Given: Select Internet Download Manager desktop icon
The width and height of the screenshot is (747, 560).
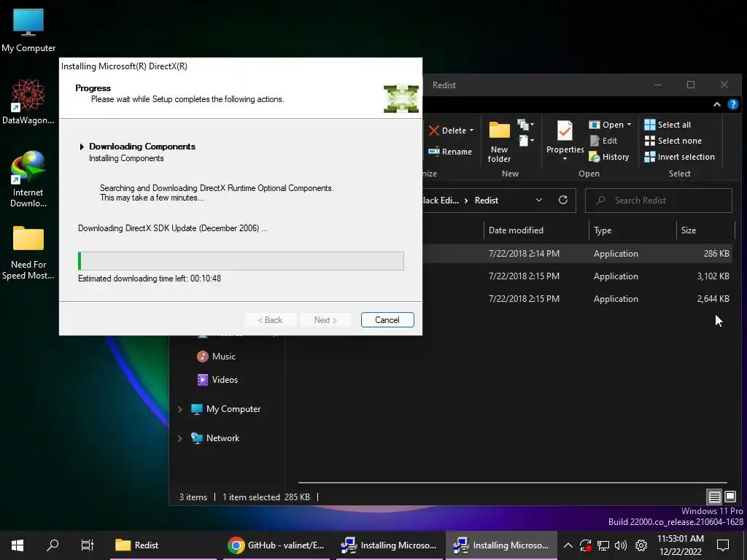Looking at the screenshot, I should pyautogui.click(x=28, y=179).
